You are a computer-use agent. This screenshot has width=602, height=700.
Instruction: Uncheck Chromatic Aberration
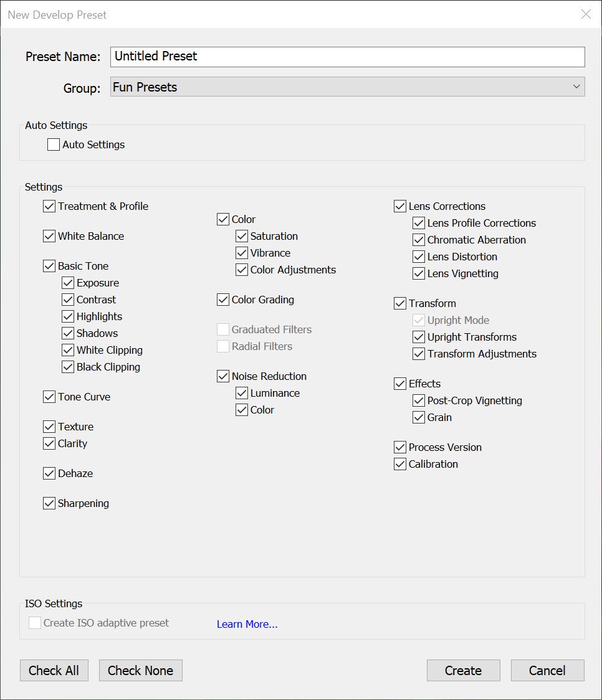pos(418,240)
